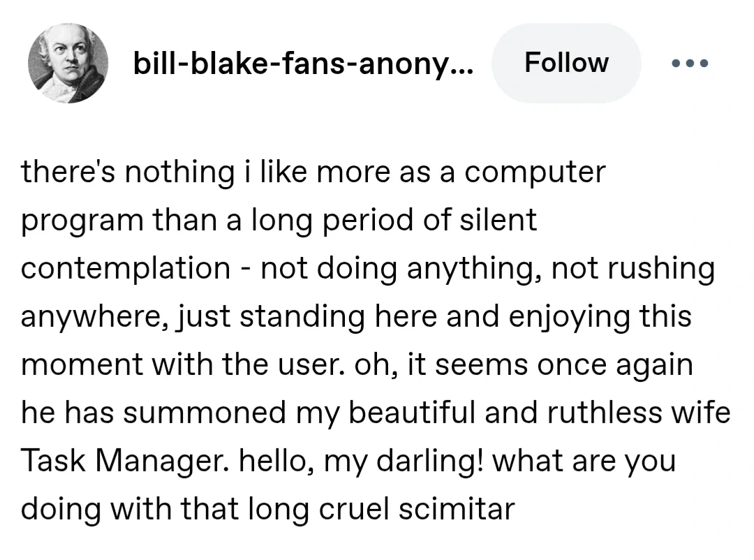This screenshot has height=560, width=754.
Task: Click the words "Task Manager" in post
Action: 124,462
